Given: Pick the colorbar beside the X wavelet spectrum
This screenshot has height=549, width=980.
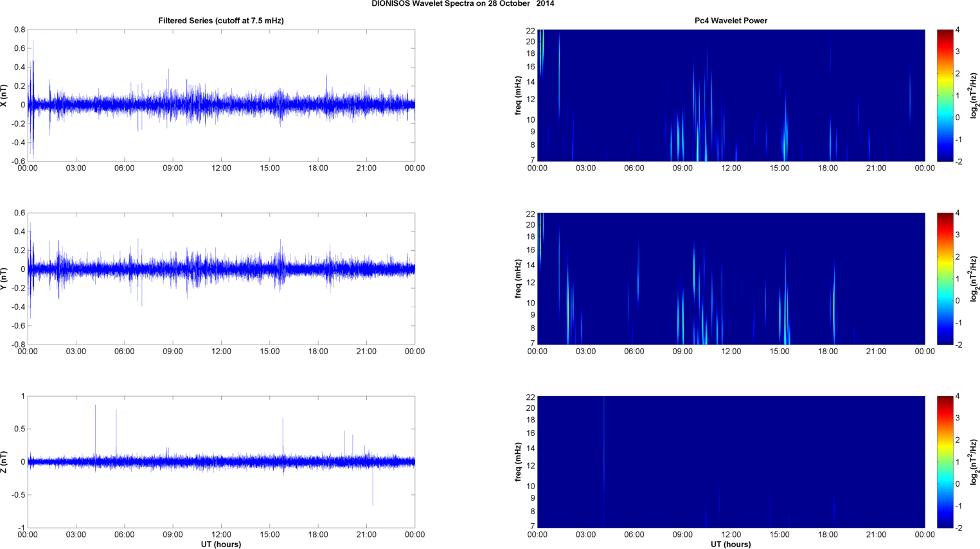Looking at the screenshot, I should (x=945, y=95).
